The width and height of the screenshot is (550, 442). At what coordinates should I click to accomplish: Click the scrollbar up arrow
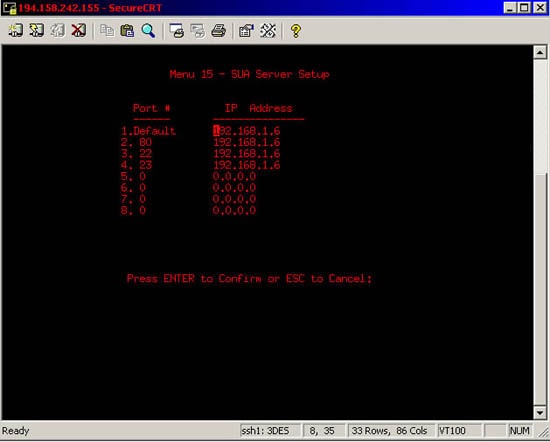[x=540, y=53]
